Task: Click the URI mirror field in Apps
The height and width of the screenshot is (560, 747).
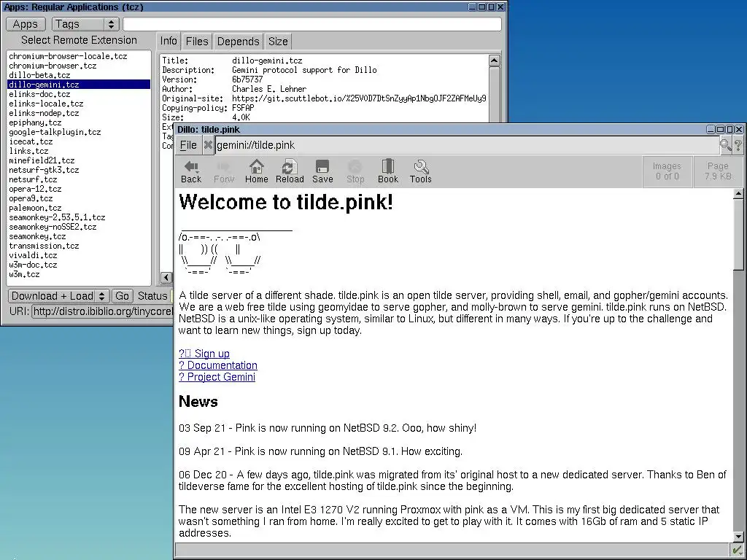Action: (102, 311)
